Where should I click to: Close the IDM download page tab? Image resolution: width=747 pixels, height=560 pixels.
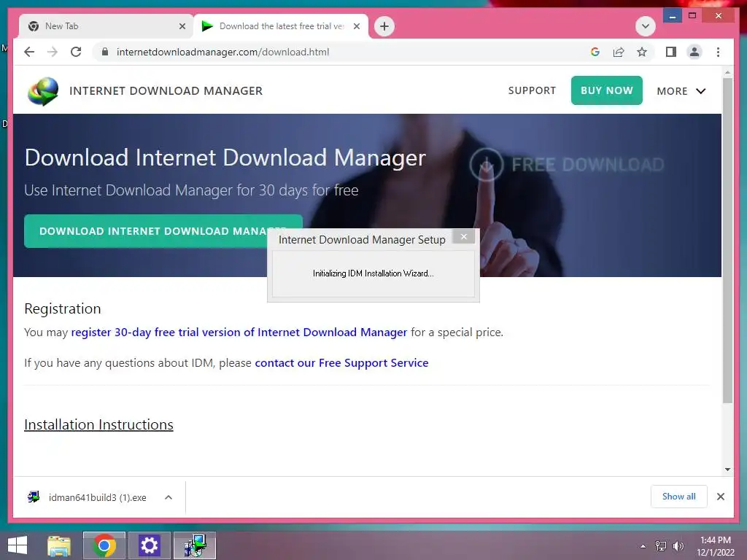coord(356,26)
